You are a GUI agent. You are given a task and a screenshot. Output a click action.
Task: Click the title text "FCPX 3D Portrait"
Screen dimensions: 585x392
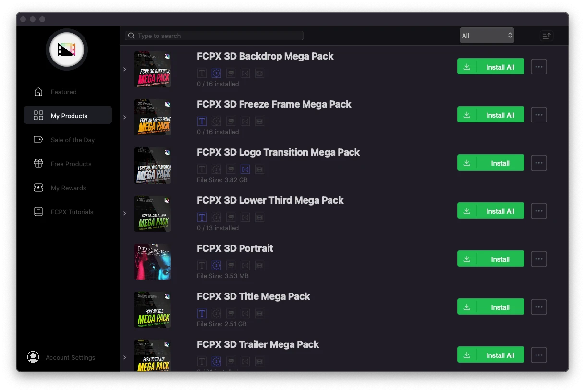(x=235, y=248)
